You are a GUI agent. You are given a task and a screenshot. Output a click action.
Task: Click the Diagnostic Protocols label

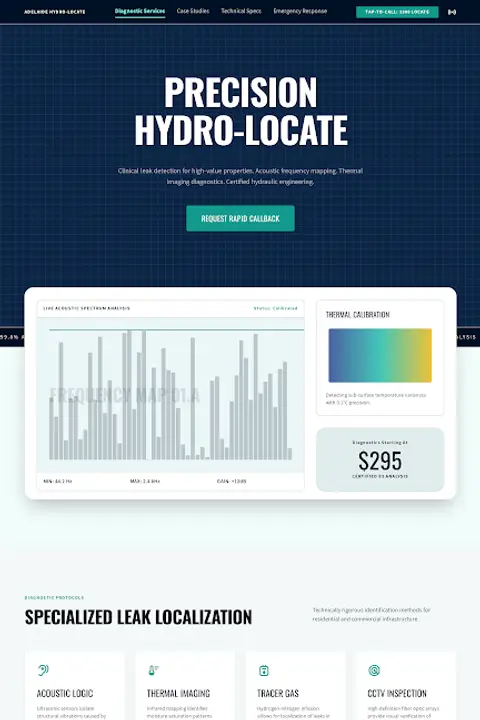(54, 597)
